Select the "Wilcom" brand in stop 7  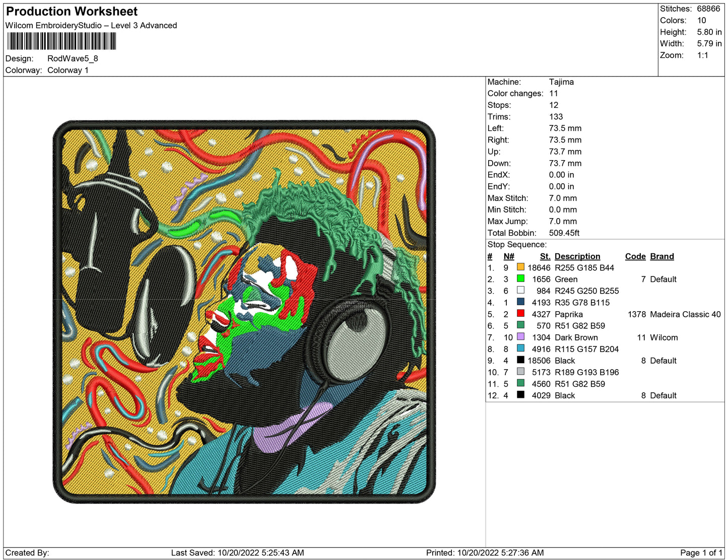[x=664, y=337]
